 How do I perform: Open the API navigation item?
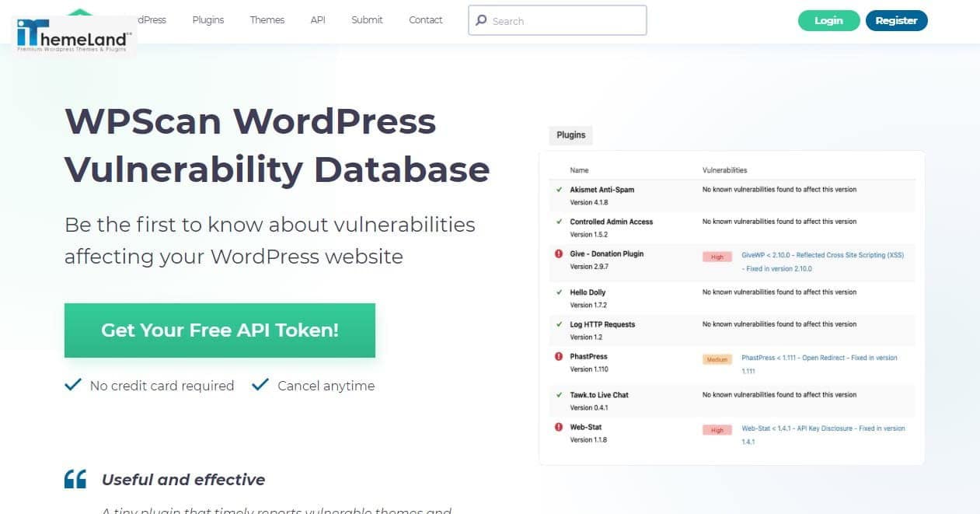click(x=317, y=20)
